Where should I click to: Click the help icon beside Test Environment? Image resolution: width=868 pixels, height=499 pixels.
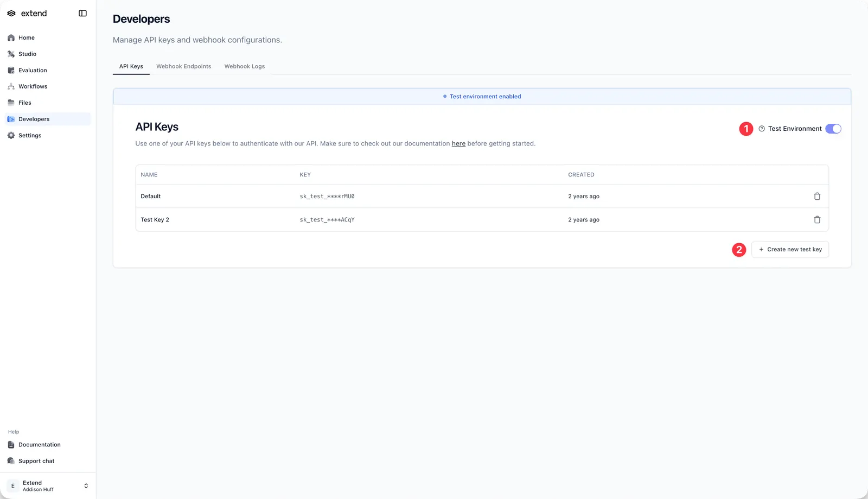pos(762,129)
